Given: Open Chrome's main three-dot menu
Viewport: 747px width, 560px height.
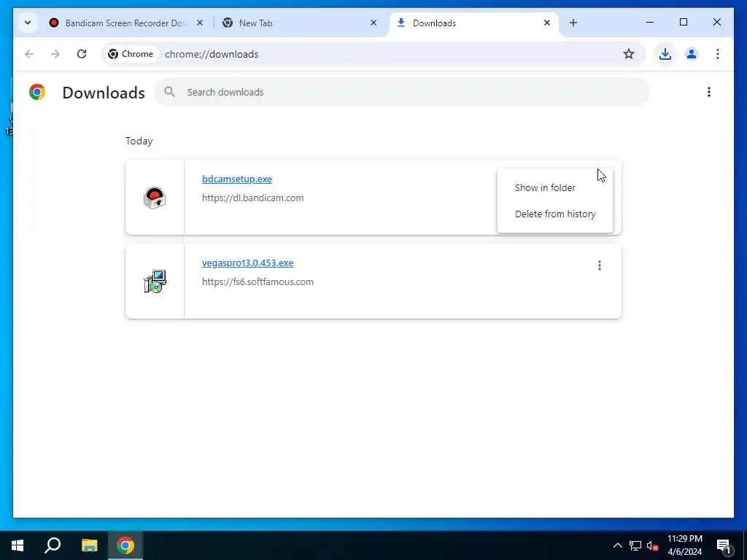Looking at the screenshot, I should click(718, 54).
